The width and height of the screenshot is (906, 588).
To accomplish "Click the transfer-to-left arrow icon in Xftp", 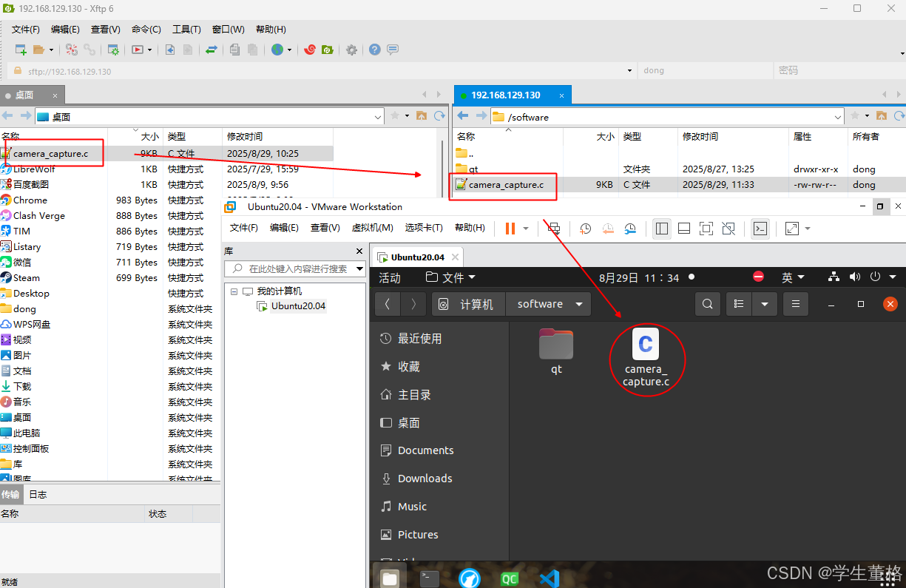I will point(170,50).
